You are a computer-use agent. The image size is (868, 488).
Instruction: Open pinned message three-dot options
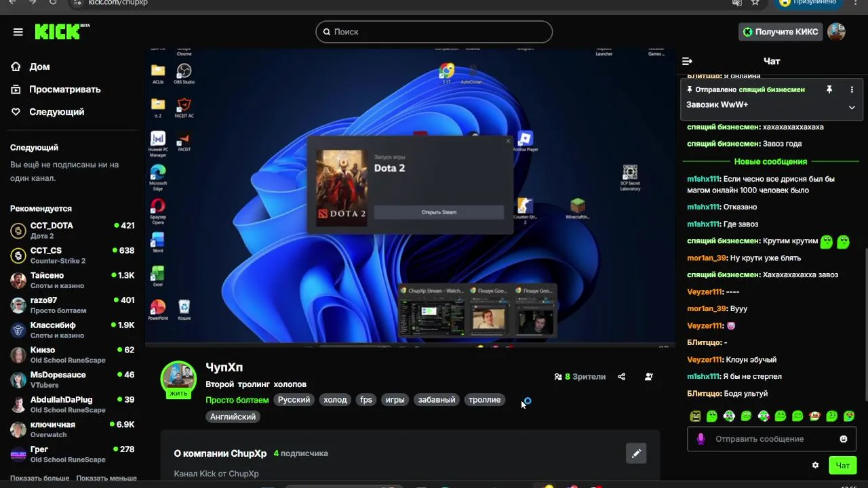(852, 89)
